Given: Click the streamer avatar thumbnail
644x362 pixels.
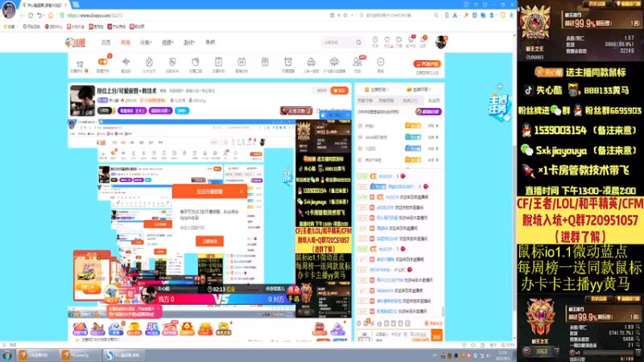Looking at the screenshot, I should point(82,101).
